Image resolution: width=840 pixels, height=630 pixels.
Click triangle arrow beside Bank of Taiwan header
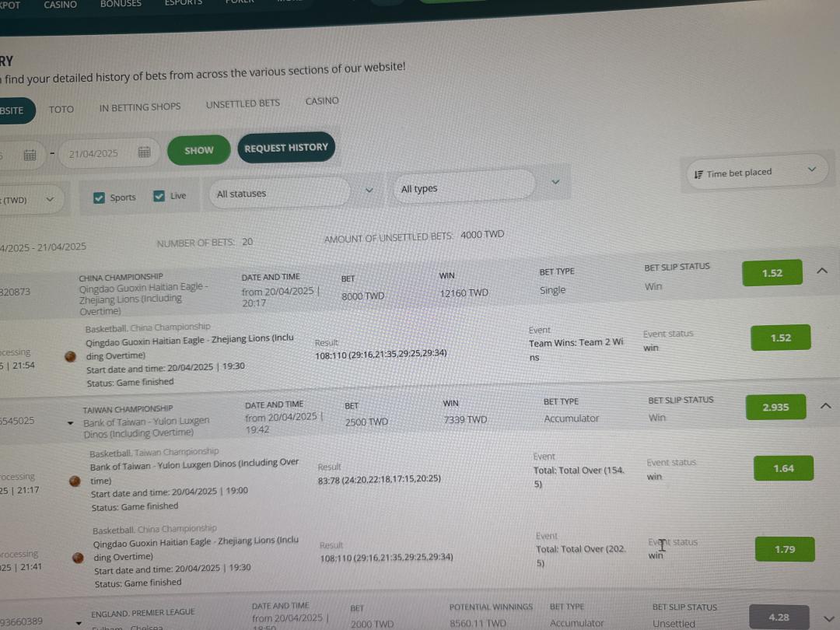coord(70,423)
